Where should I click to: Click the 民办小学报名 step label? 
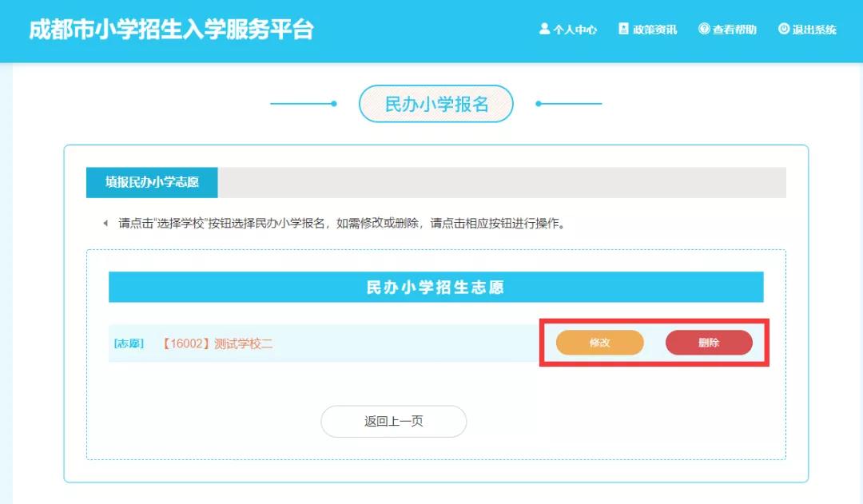pos(435,103)
